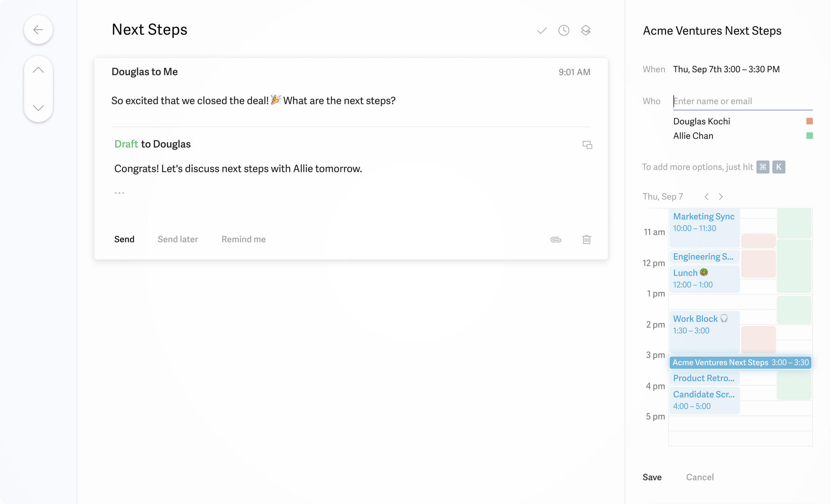Mark conversation done with checkmark icon
This screenshot has height=504, width=831.
(x=542, y=31)
